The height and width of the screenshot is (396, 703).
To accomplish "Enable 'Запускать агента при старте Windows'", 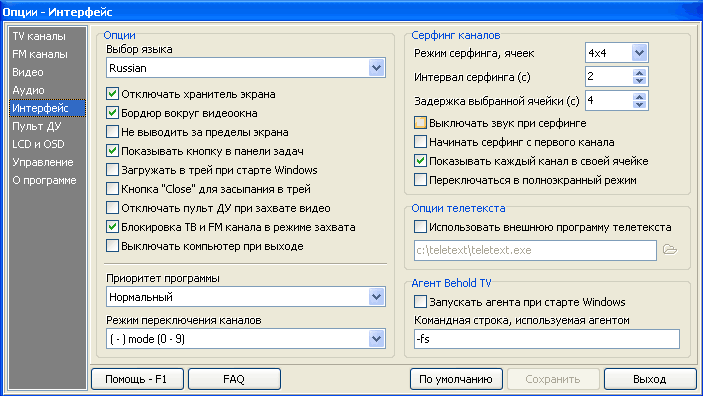I will (420, 301).
